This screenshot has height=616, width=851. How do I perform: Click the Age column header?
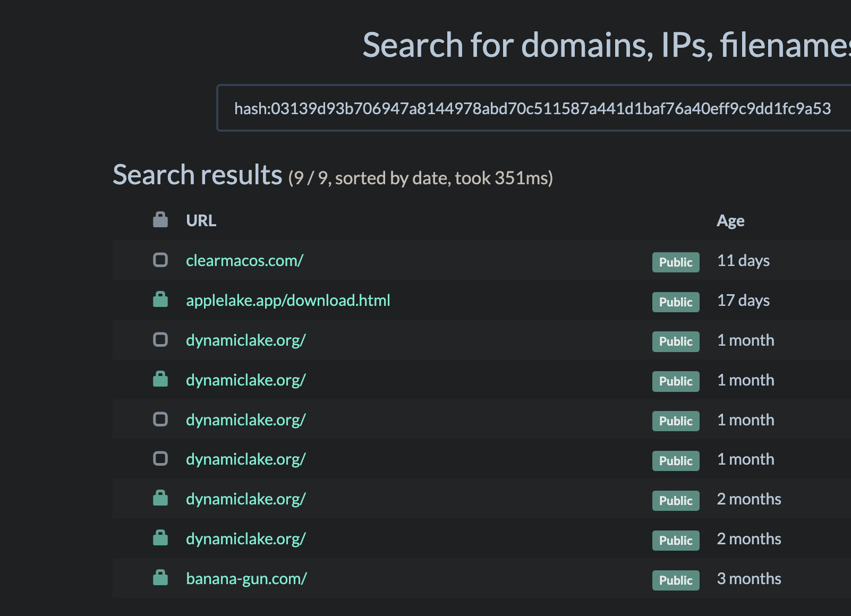click(x=730, y=220)
